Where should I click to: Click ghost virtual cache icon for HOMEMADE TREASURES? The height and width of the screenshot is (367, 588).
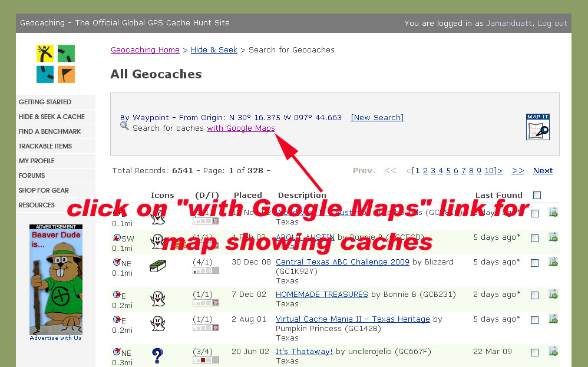(x=157, y=299)
